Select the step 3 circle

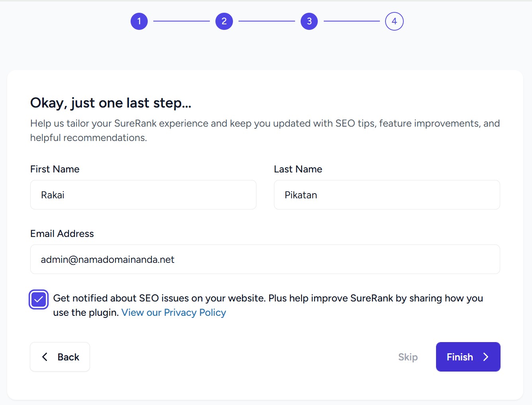coord(309,22)
